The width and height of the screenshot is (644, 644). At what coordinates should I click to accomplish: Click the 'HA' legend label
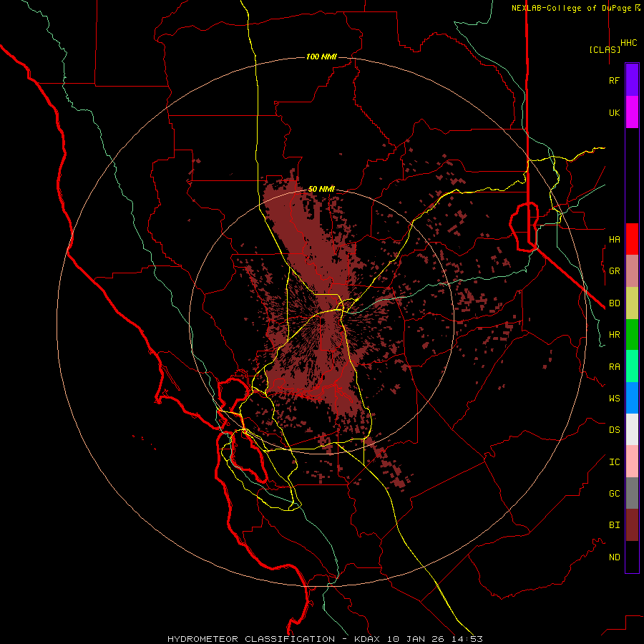[614, 240]
